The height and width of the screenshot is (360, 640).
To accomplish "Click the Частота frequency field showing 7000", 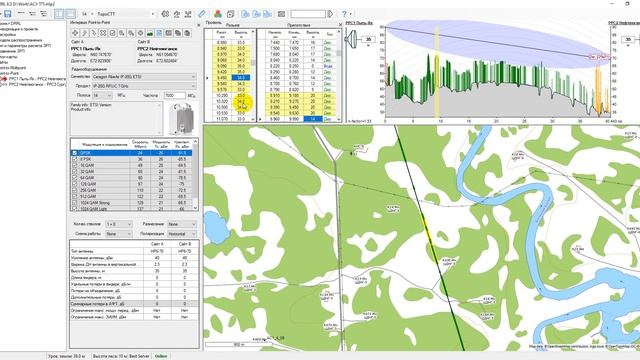I will pos(175,95).
